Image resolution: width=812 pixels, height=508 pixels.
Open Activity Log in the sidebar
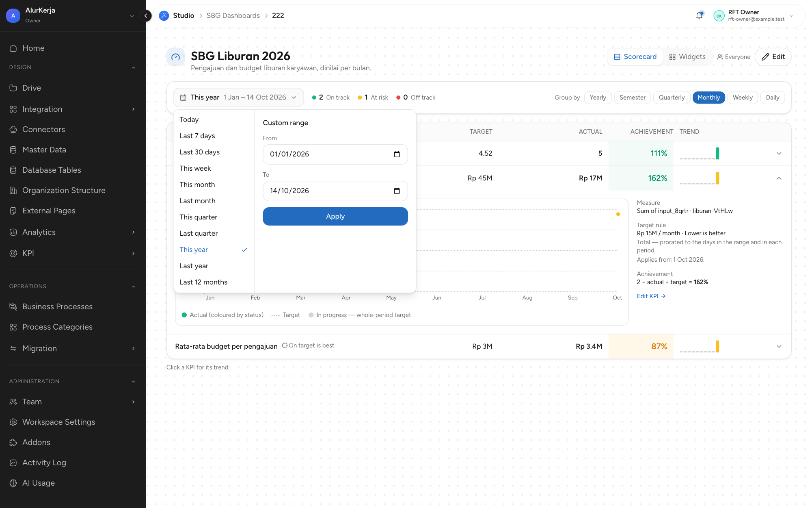(73, 462)
